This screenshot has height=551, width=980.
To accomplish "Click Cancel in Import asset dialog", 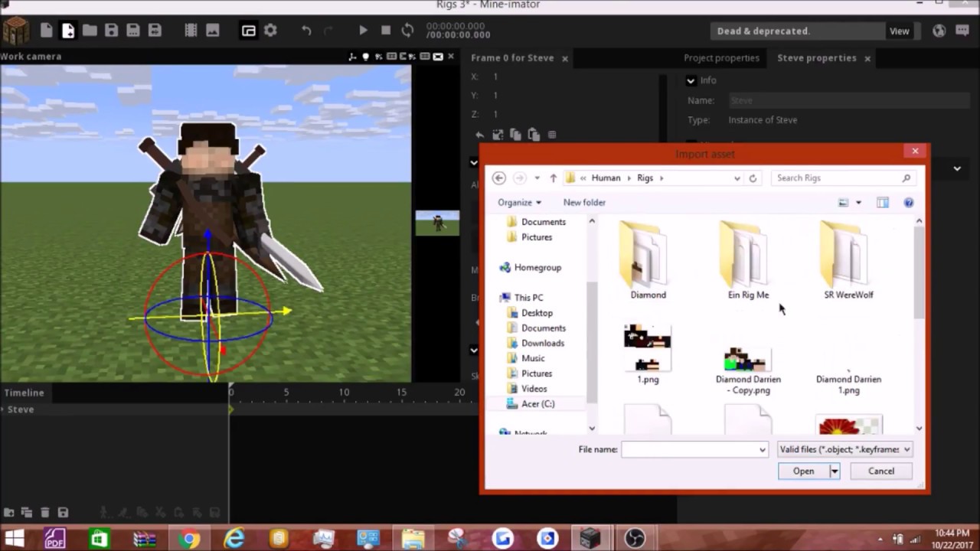I will pyautogui.click(x=881, y=471).
